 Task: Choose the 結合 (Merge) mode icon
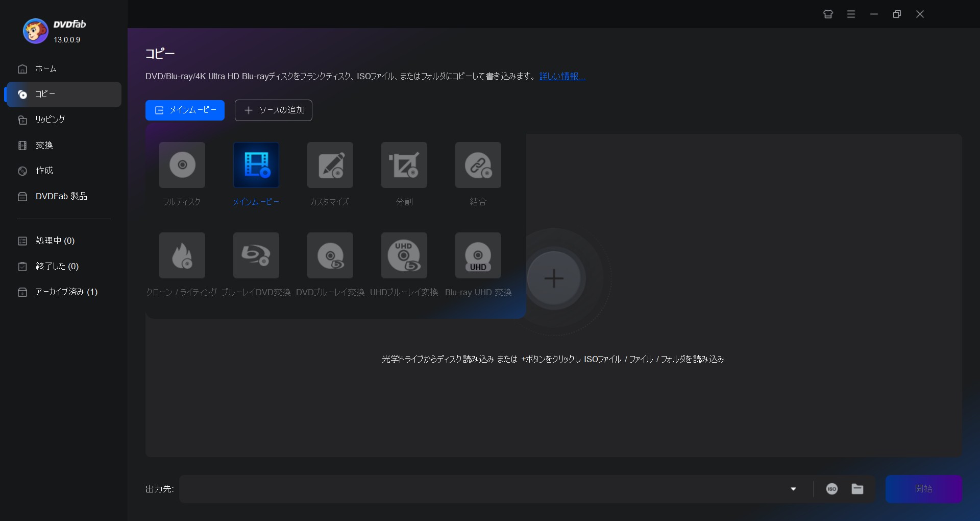tap(478, 165)
